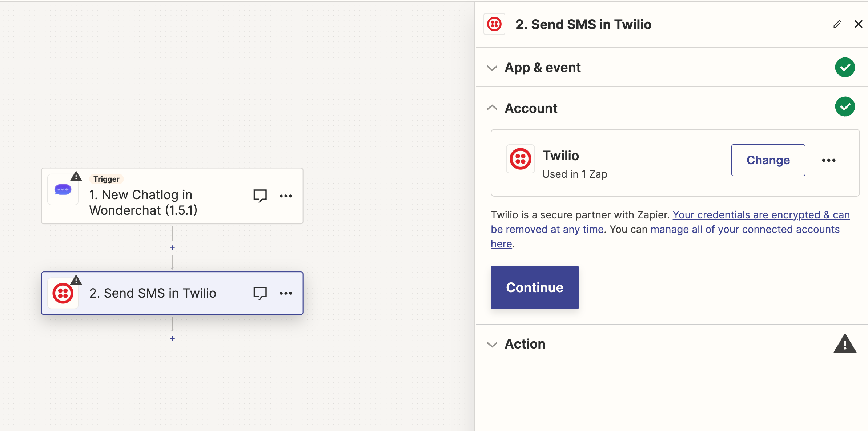
Task: Open the credentials are encrypted link
Action: (761, 215)
